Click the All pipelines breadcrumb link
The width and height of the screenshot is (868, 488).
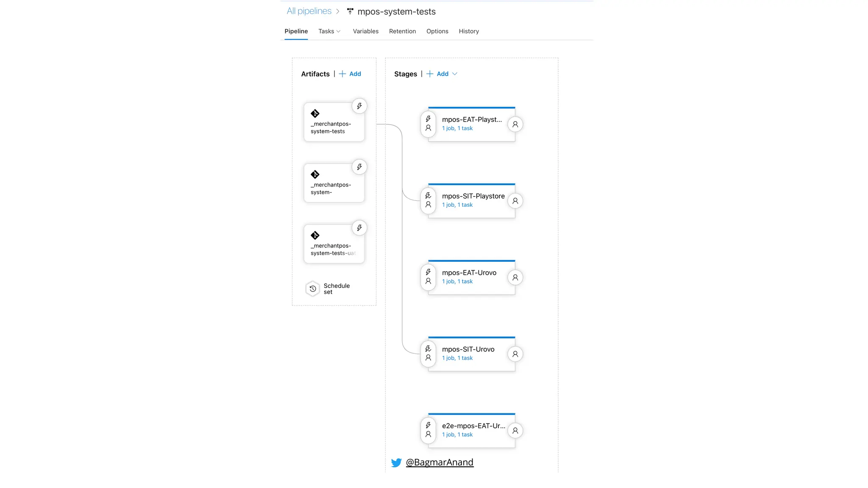pyautogui.click(x=309, y=11)
